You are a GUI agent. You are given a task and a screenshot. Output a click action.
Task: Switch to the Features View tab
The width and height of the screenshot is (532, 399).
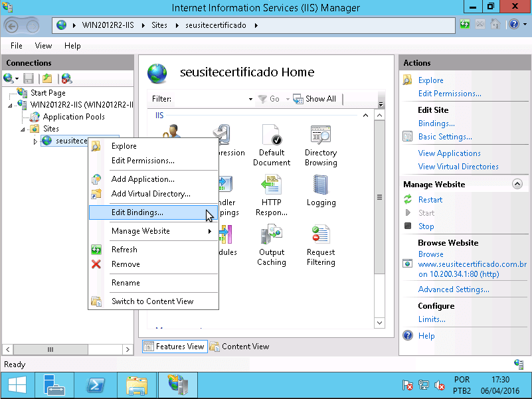tap(175, 347)
